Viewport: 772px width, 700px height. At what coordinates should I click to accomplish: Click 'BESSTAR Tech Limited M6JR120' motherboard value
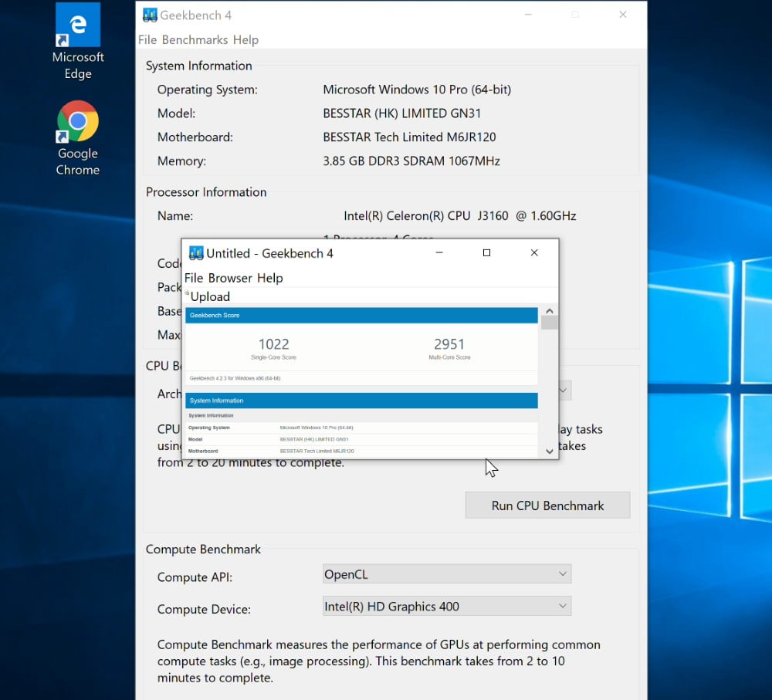409,137
